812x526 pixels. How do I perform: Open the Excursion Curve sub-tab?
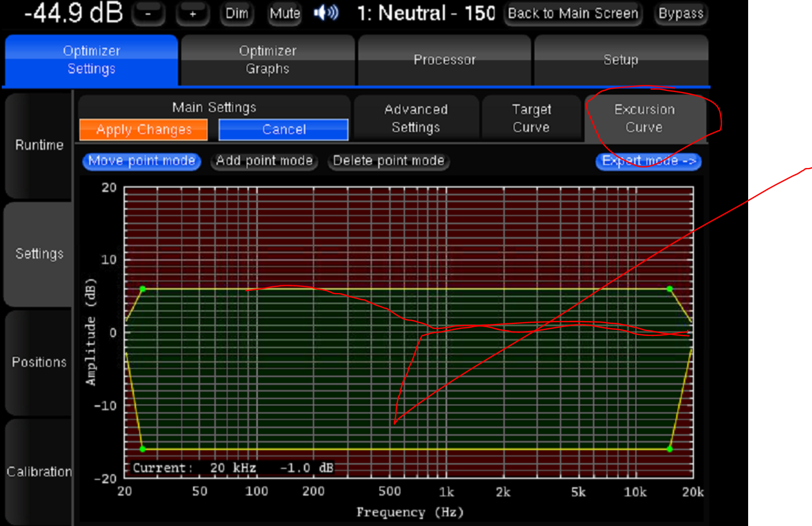point(645,118)
